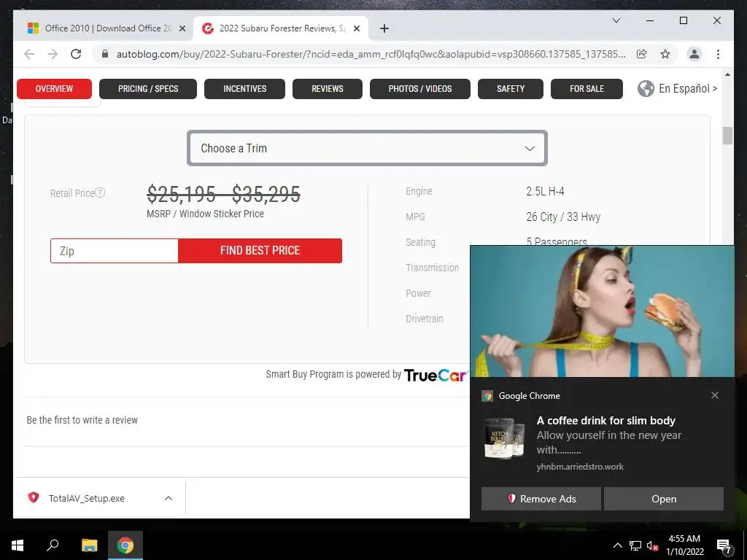
Task: Select the 2022 Subaru Forester Reviews tab
Action: coord(281,28)
